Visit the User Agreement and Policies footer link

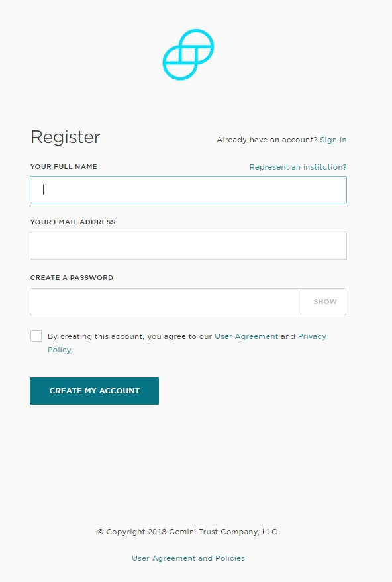point(188,558)
